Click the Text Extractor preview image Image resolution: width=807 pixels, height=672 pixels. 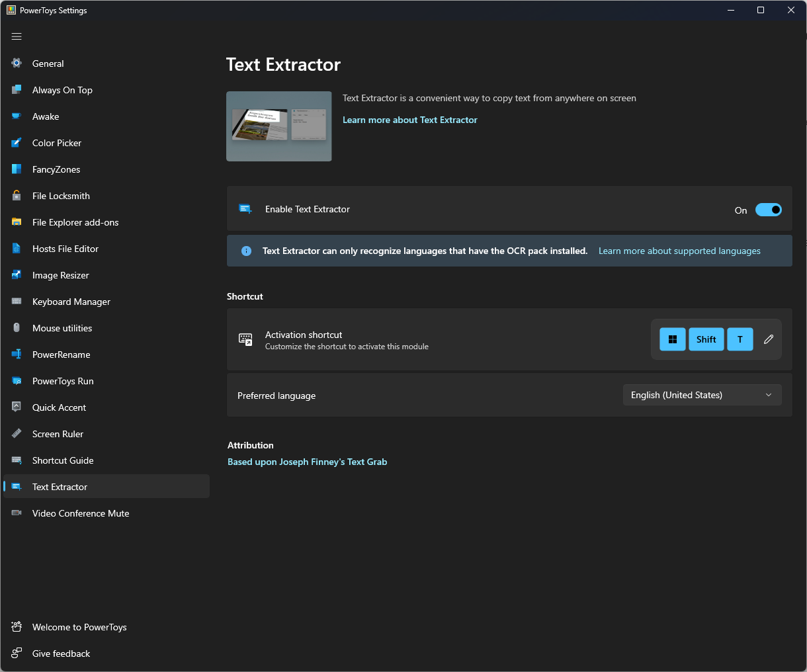278,126
